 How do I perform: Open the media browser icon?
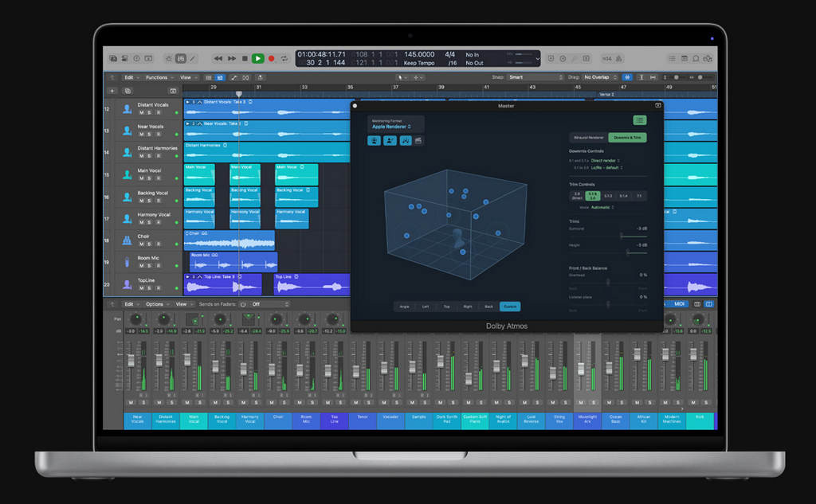pyautogui.click(x=708, y=59)
